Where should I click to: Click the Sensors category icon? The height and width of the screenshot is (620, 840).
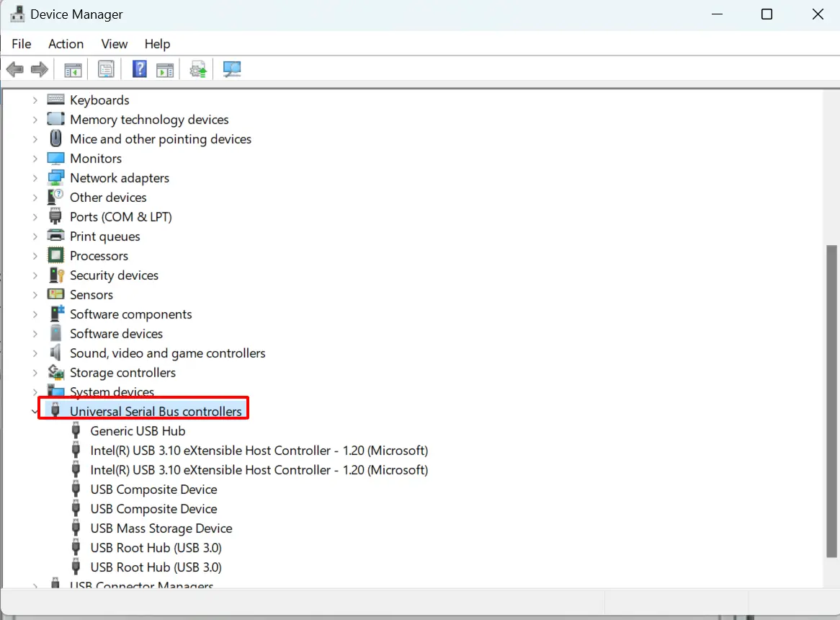tap(55, 294)
